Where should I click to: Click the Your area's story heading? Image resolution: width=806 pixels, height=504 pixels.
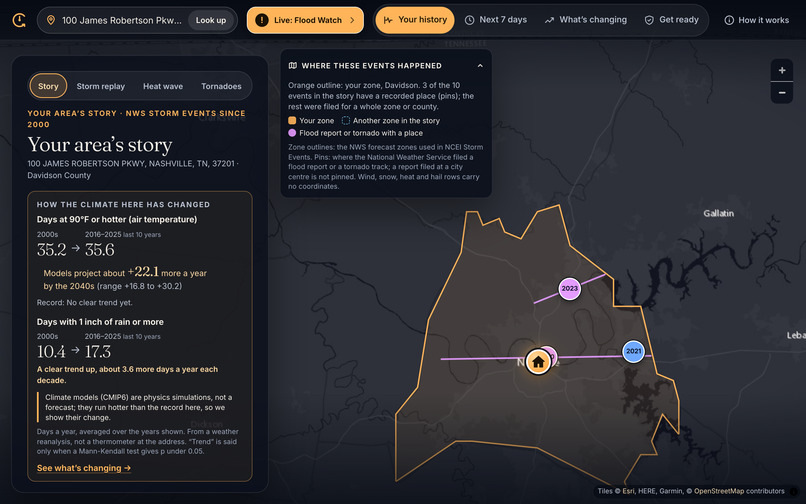click(100, 145)
